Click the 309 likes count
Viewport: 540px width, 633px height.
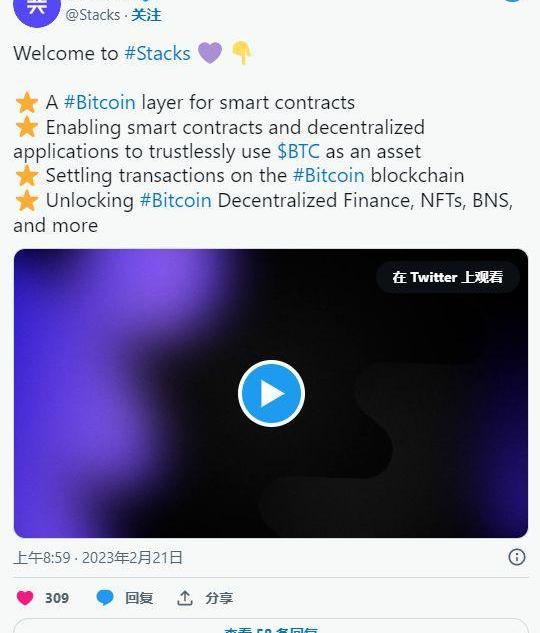57,598
